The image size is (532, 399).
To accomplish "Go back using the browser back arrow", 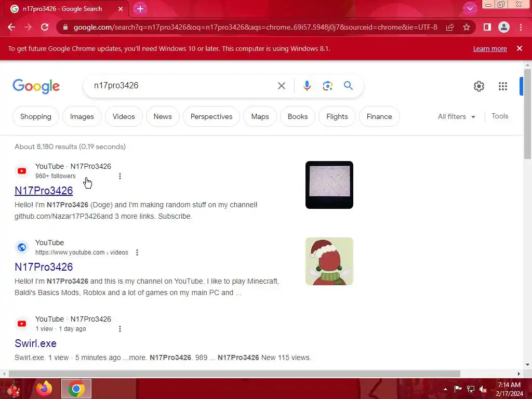I will (x=11, y=27).
